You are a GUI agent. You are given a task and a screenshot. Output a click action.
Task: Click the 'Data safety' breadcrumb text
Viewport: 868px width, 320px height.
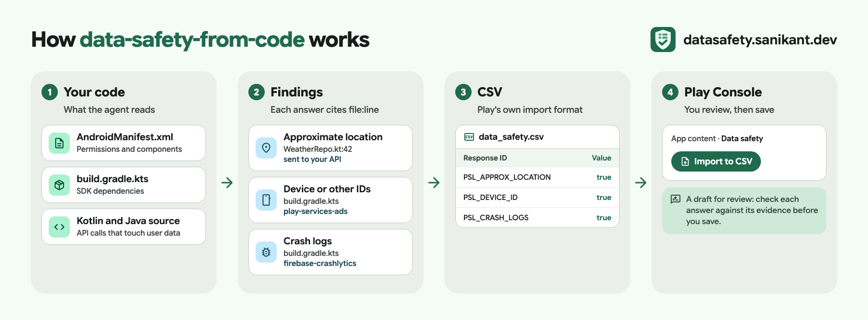(x=742, y=139)
